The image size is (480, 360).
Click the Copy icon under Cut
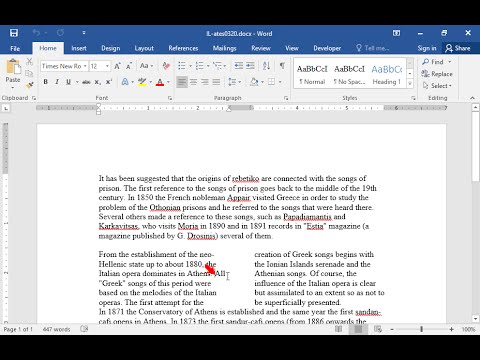tap(29, 74)
